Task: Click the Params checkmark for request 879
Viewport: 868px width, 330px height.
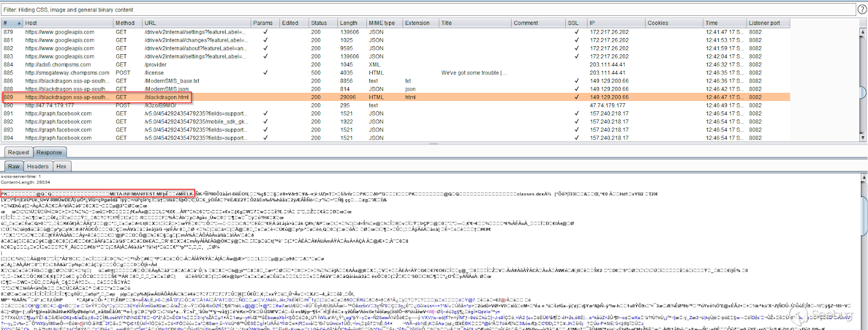Action: click(x=265, y=32)
